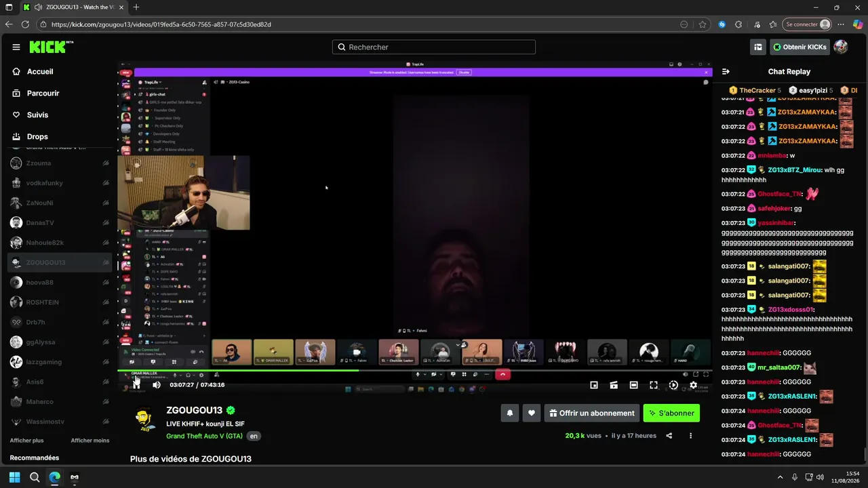The image size is (868, 488).
Task: Add this page to favorites
Action: pos(703,24)
